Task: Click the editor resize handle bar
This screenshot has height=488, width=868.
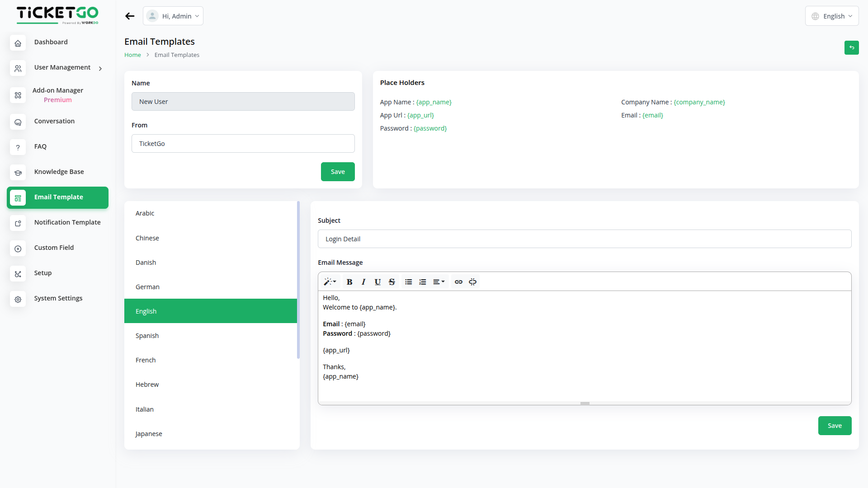Action: [585, 403]
